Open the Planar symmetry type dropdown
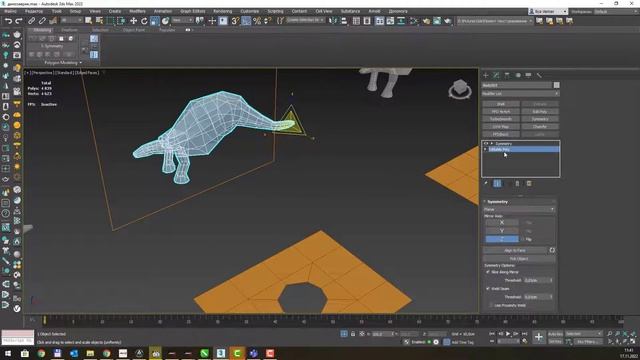Image resolution: width=640 pixels, height=360 pixels. pyautogui.click(x=519, y=209)
